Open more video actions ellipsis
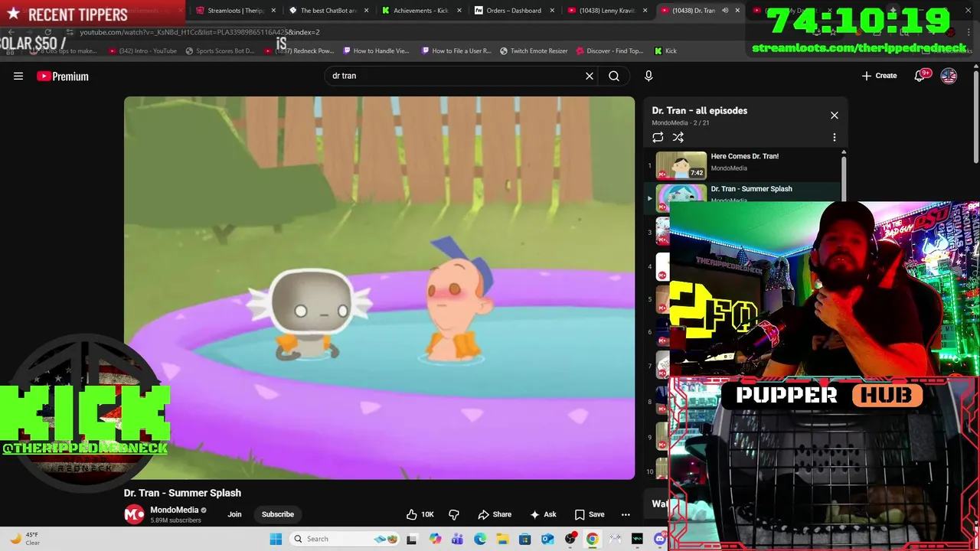Image resolution: width=980 pixels, height=551 pixels. pyautogui.click(x=626, y=514)
